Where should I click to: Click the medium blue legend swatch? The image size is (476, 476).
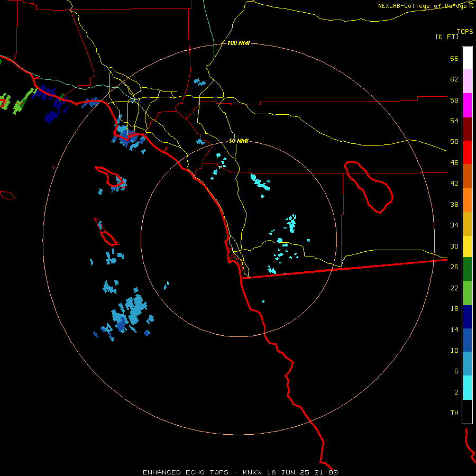[467, 340]
